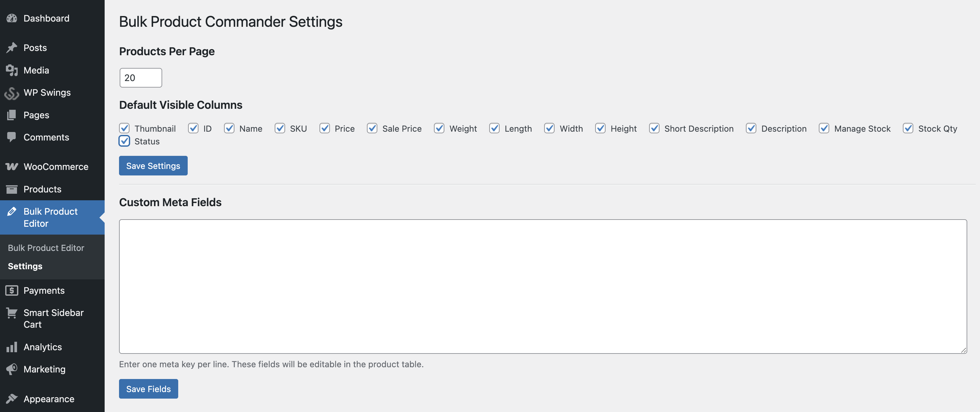Expand the Products menu
This screenshot has height=412, width=980.
tap(42, 189)
